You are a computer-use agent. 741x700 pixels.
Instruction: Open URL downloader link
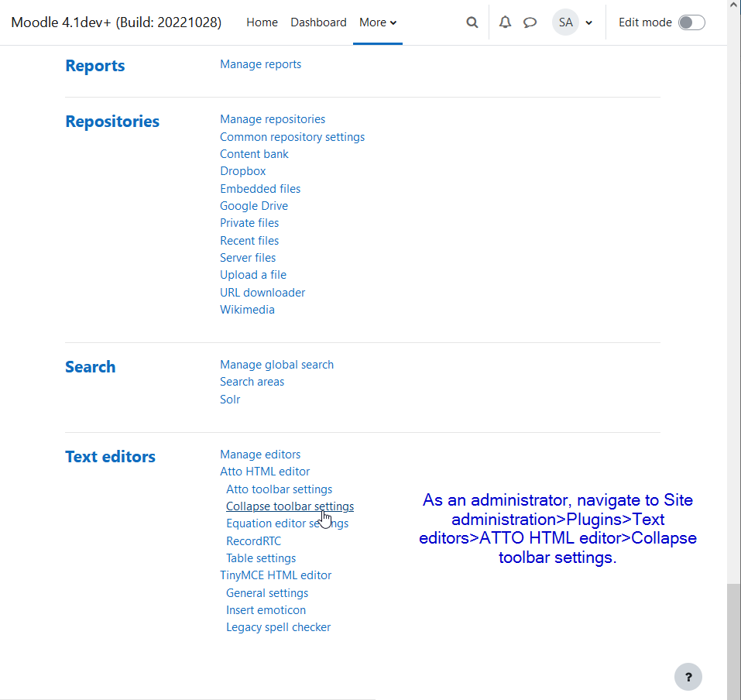[262, 293]
